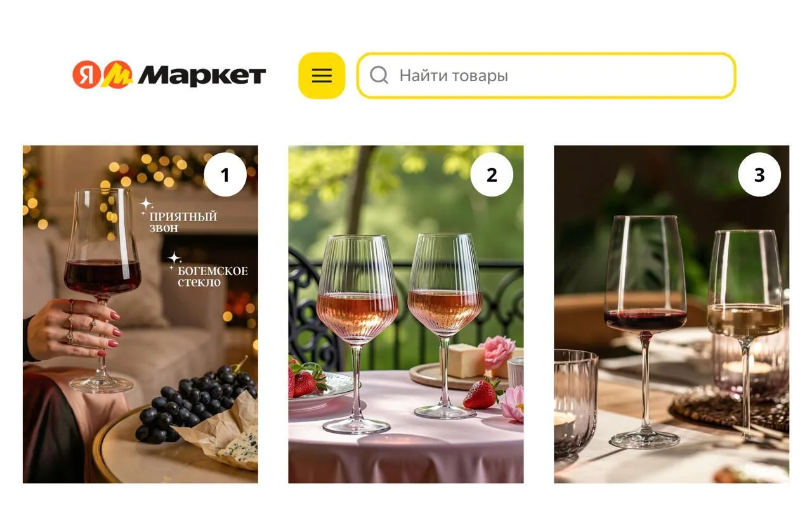Select the number 3 badge
This screenshot has height=509, width=812.
[x=759, y=175]
